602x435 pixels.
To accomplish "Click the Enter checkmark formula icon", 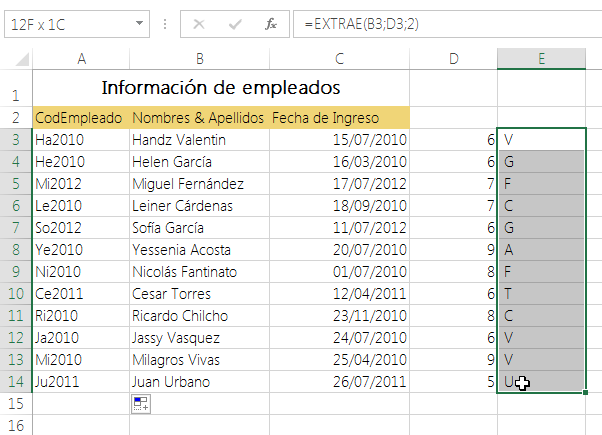I will [x=235, y=24].
